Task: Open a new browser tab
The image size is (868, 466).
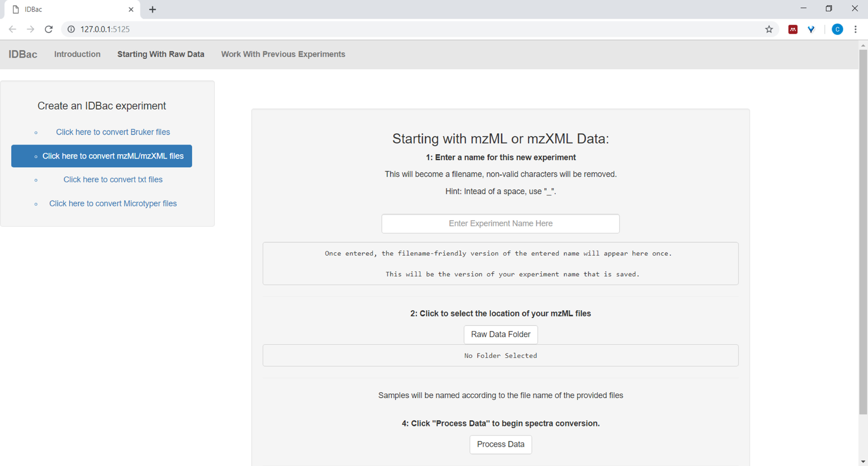Action: click(x=152, y=9)
